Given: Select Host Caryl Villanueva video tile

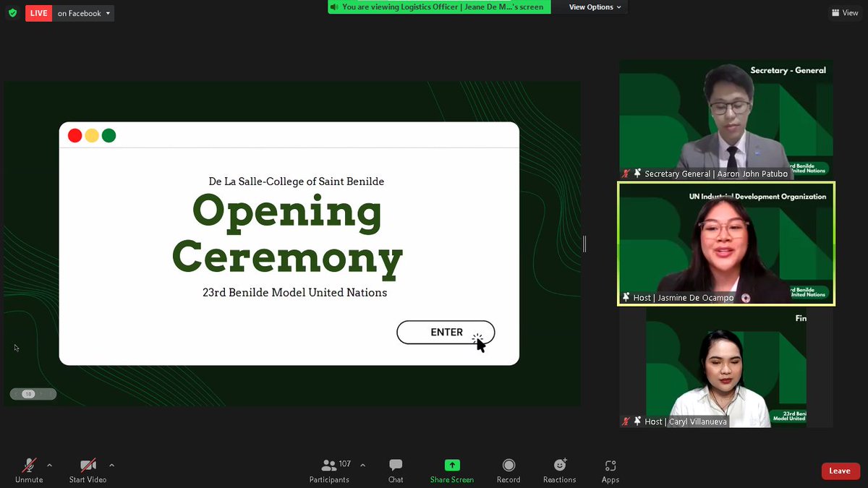Looking at the screenshot, I should [726, 368].
